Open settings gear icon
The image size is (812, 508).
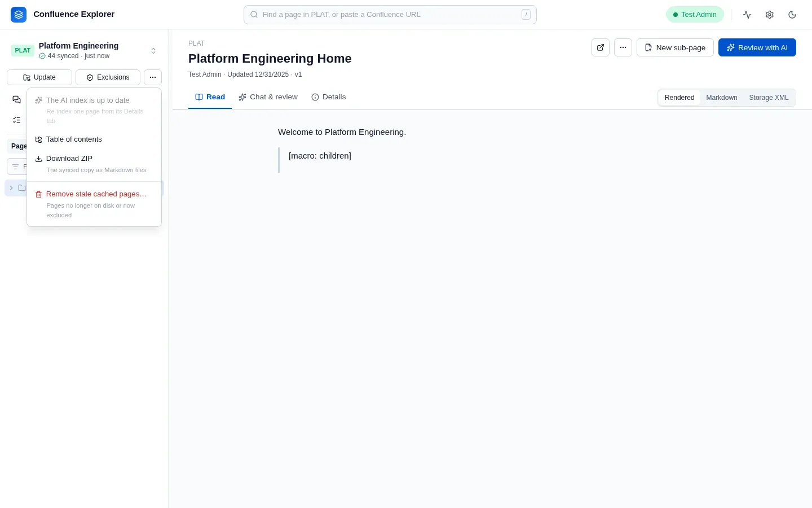click(770, 15)
